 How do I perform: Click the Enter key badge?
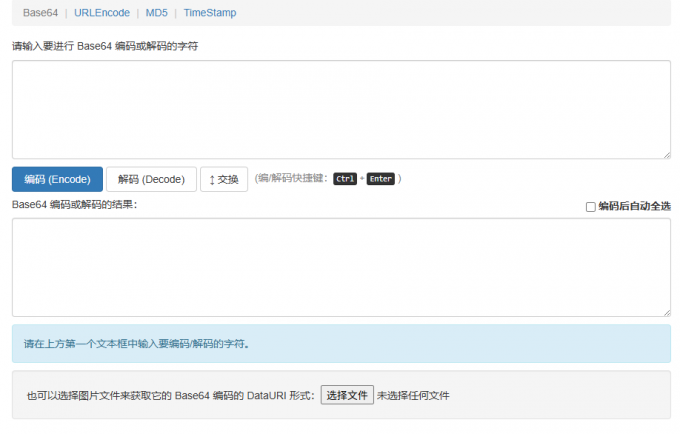[x=380, y=179]
